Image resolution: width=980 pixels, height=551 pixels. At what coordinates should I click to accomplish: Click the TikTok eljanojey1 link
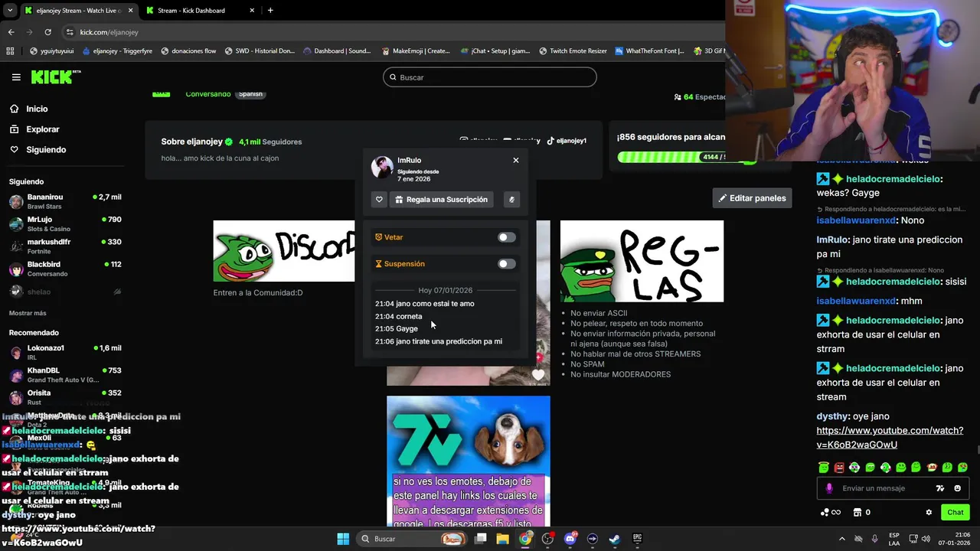567,141
